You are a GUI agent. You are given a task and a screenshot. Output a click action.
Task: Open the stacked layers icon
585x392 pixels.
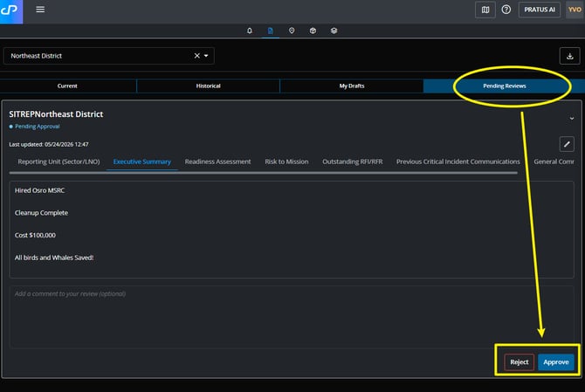pos(334,31)
